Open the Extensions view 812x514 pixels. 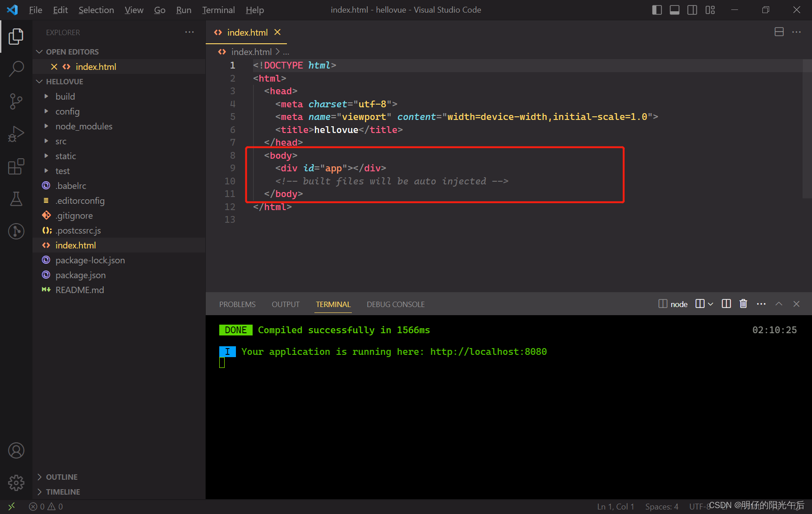coord(16,166)
